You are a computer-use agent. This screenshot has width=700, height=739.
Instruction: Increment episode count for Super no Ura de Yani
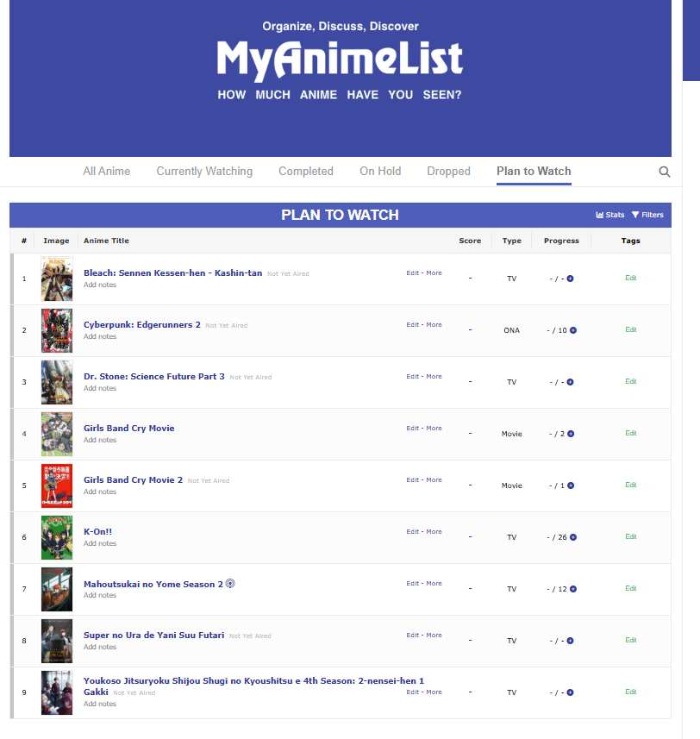tap(570, 641)
